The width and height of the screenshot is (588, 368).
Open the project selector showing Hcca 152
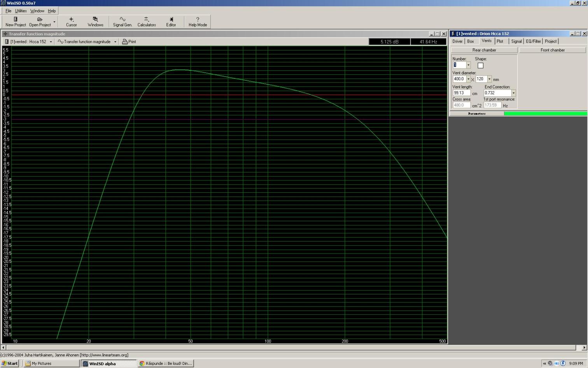click(x=51, y=42)
